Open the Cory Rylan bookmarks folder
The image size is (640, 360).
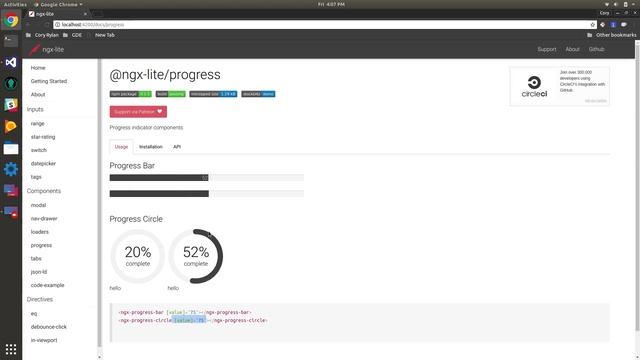[x=42, y=35]
